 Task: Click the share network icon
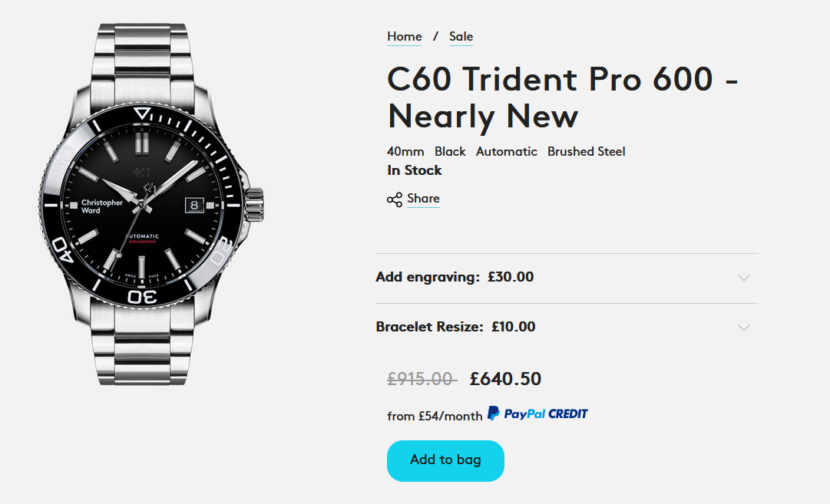395,199
